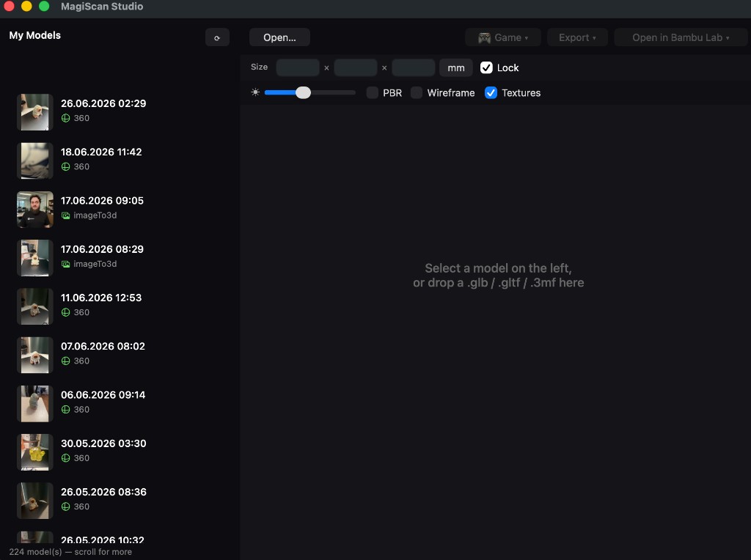Uncheck the Textures checkbox
Image resolution: width=751 pixels, height=560 pixels.
[x=491, y=93]
